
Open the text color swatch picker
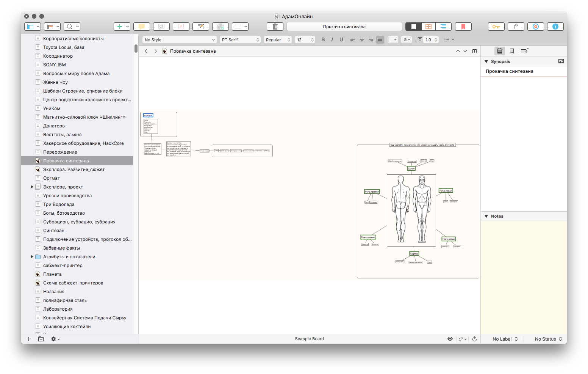pos(393,40)
